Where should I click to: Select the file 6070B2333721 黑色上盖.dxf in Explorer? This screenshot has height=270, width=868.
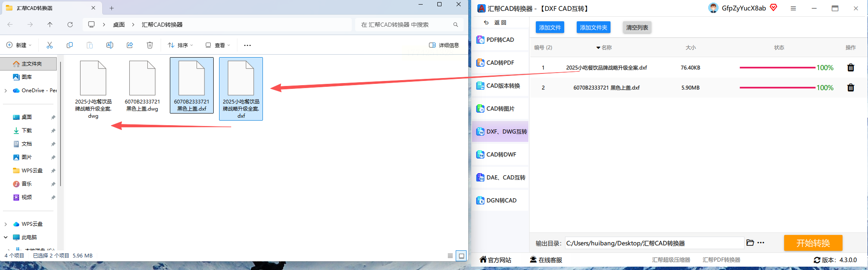tap(192, 86)
